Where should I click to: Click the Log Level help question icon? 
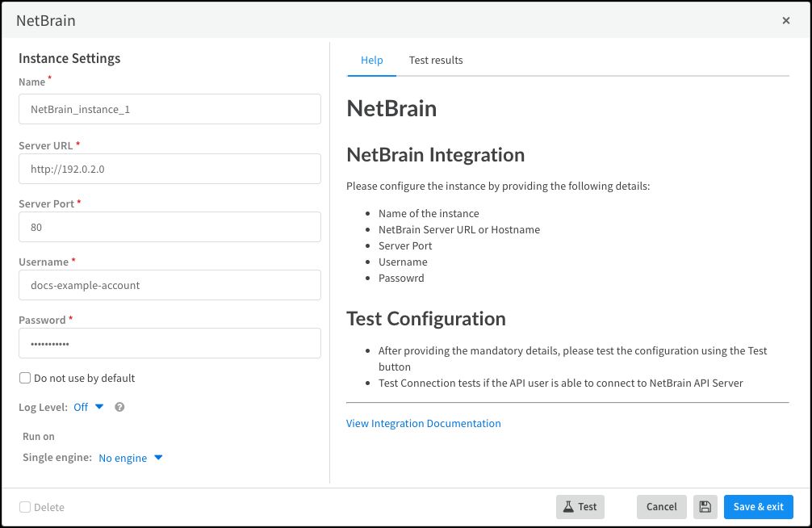pos(119,407)
